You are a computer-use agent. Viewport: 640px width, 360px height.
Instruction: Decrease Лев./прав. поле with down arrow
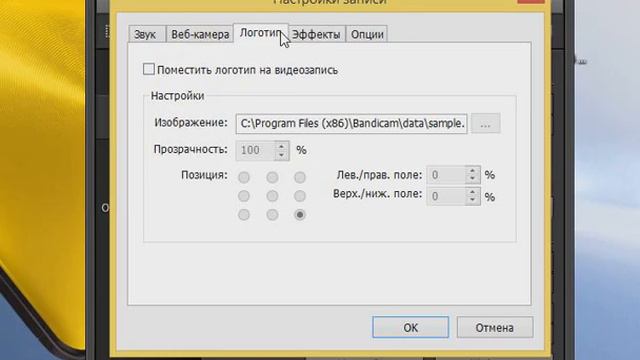pyautogui.click(x=473, y=179)
